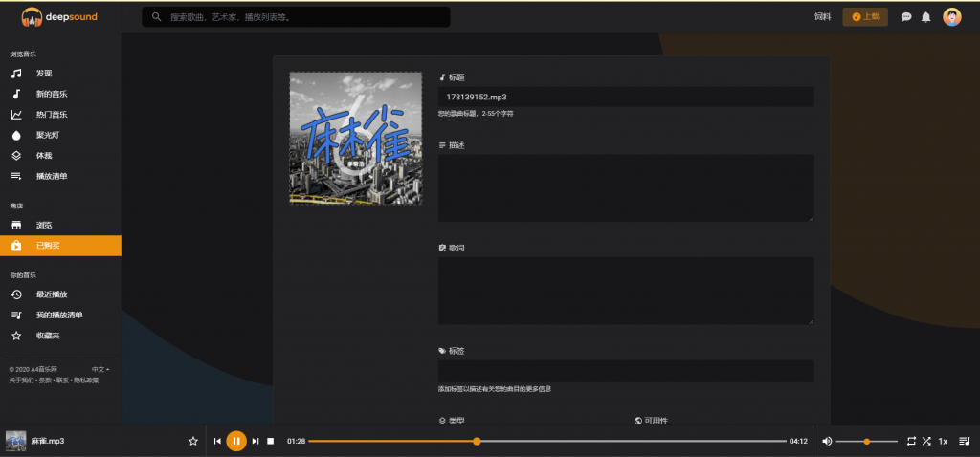Click the © 2020 A4音乐网 copyright text
Image resolution: width=980 pixels, height=457 pixels.
pyautogui.click(x=33, y=369)
